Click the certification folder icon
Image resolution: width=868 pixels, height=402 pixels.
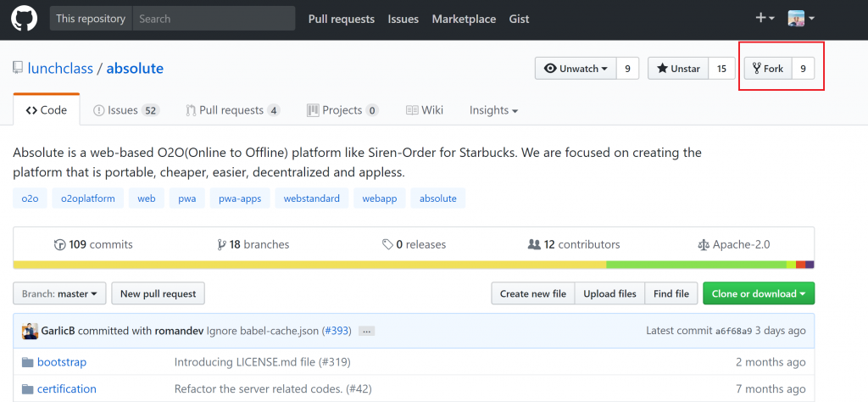click(x=28, y=388)
